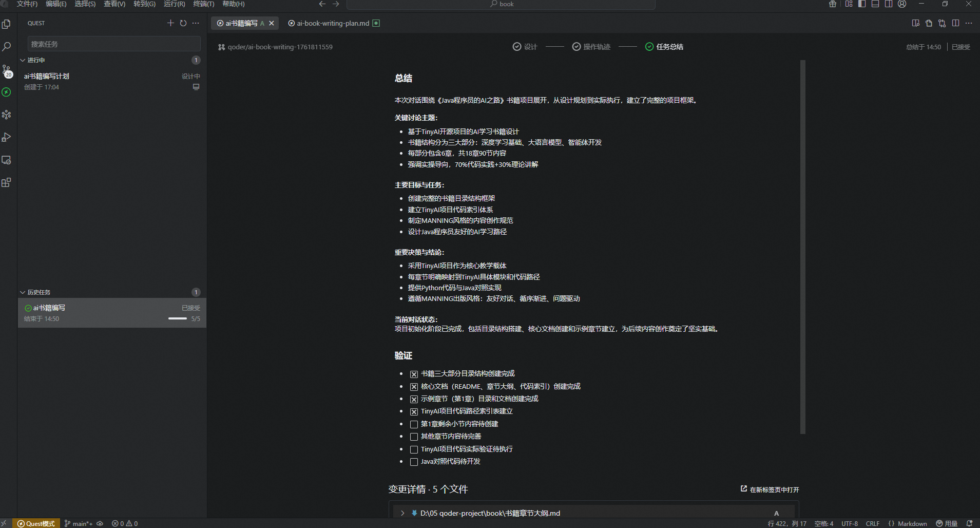This screenshot has width=980, height=528.
Task: Expand the 书籍章节大纲.md file change entry
Action: point(402,513)
